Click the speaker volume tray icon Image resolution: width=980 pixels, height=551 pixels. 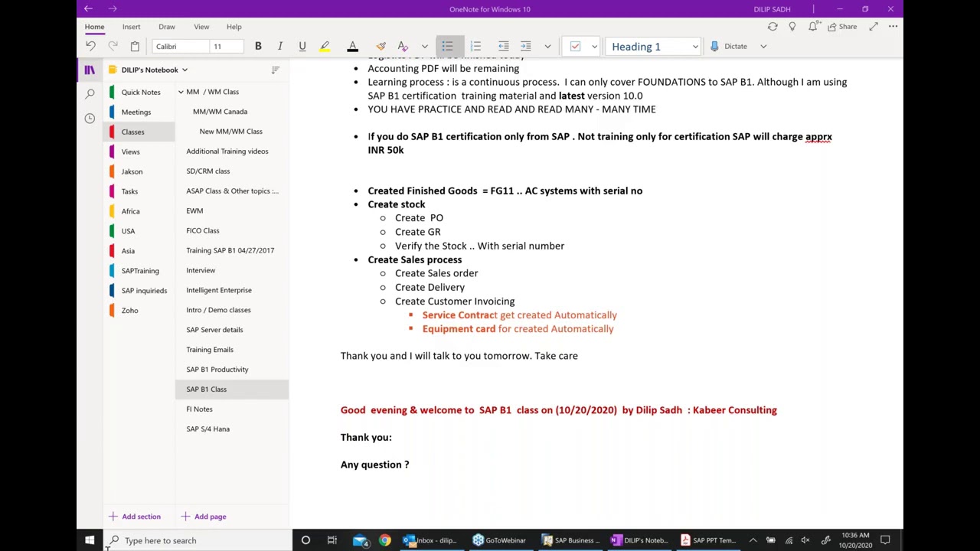(x=805, y=540)
